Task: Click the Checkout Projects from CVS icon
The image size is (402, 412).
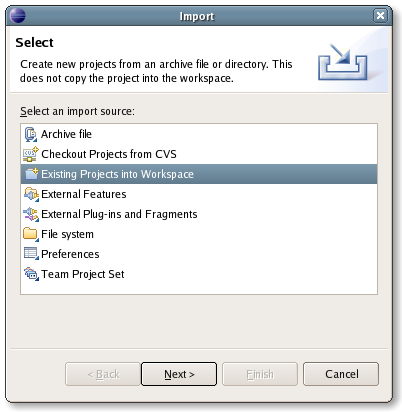Action: point(31,154)
